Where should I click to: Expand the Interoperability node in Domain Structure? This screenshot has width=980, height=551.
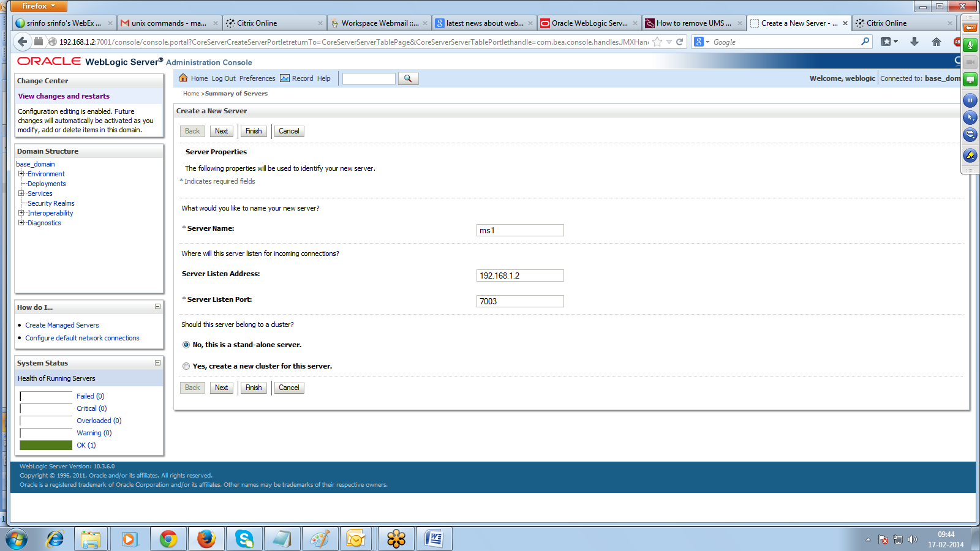tap(20, 213)
